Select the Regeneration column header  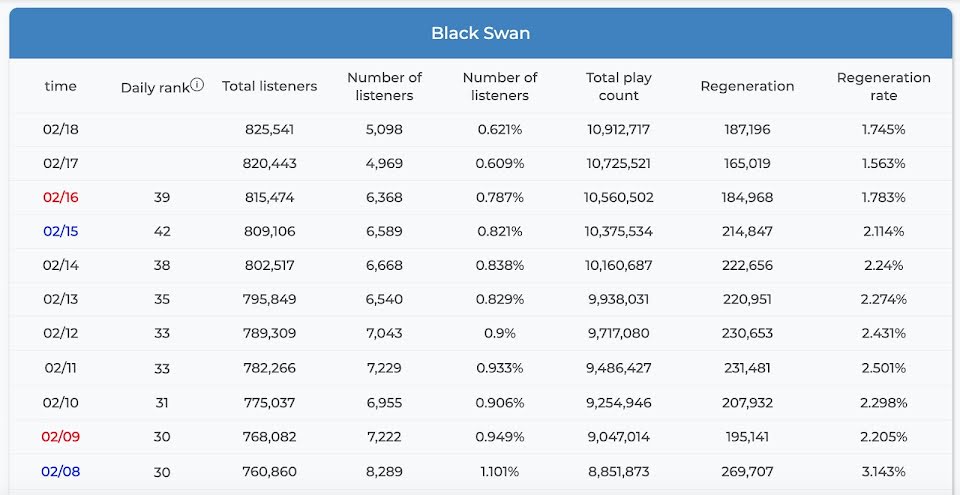point(747,86)
